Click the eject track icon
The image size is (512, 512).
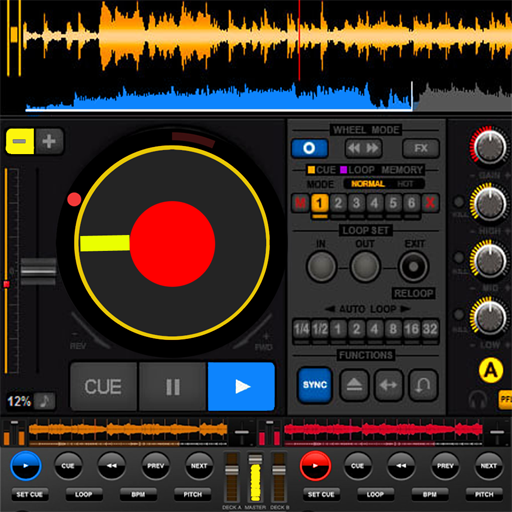[x=354, y=385]
